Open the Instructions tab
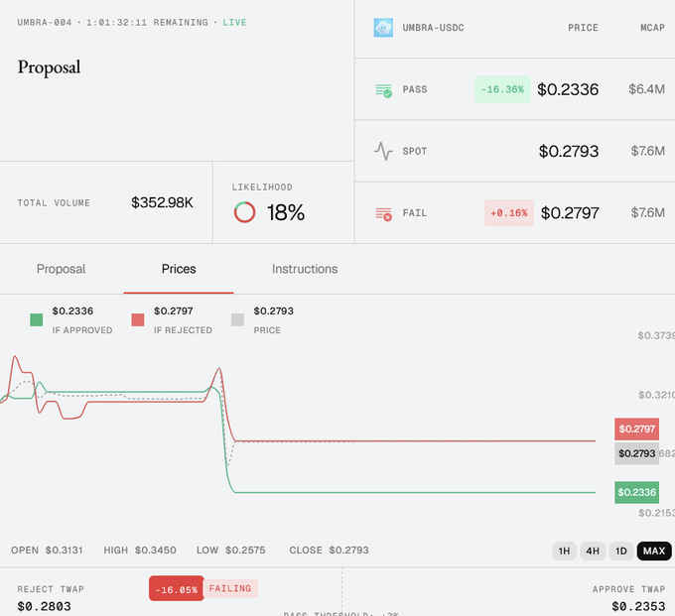Viewport: 675px width, 616px height. pyautogui.click(x=305, y=269)
